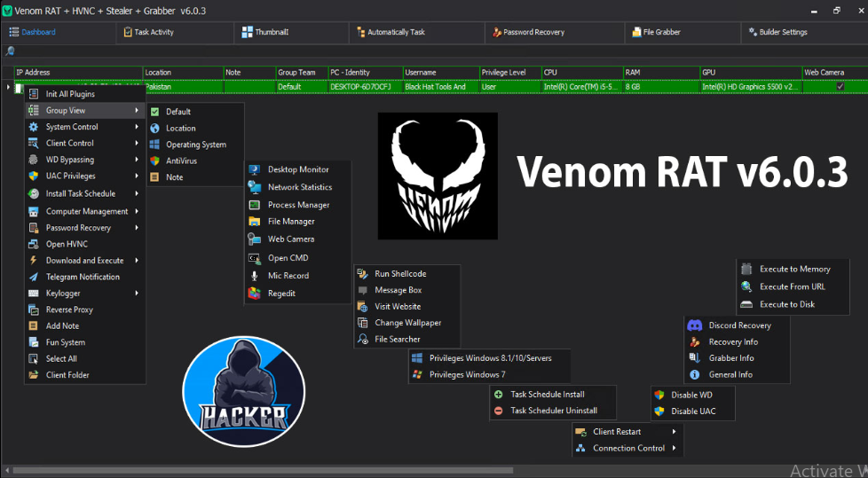Click the File Manager folder icon
Image resolution: width=868 pixels, height=478 pixels.
click(x=253, y=222)
